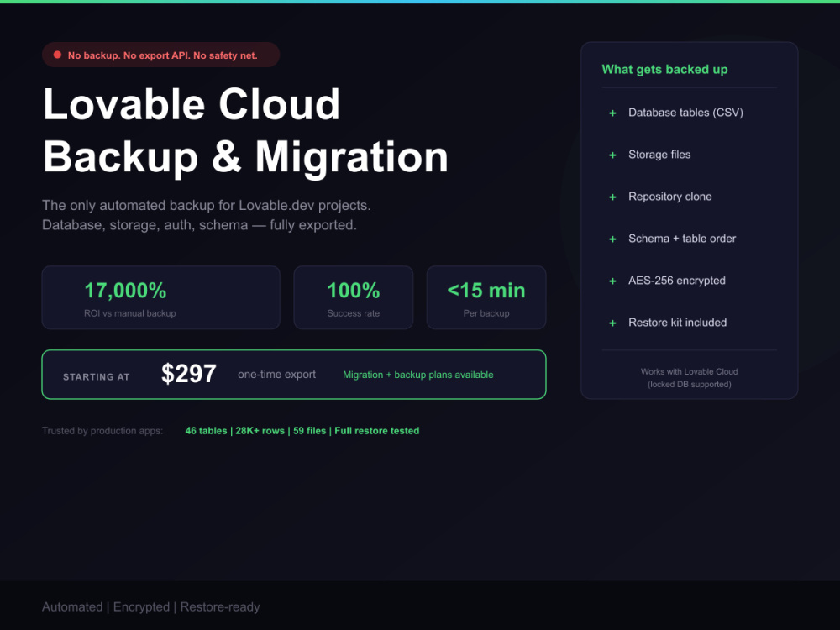
Task: Click the 'one-time export' text
Action: (x=277, y=375)
